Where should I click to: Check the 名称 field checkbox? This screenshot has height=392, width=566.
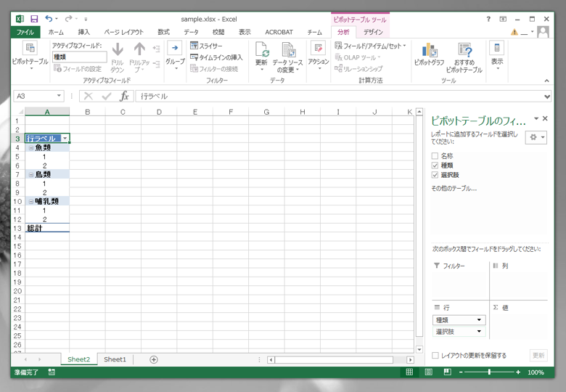tap(435, 156)
